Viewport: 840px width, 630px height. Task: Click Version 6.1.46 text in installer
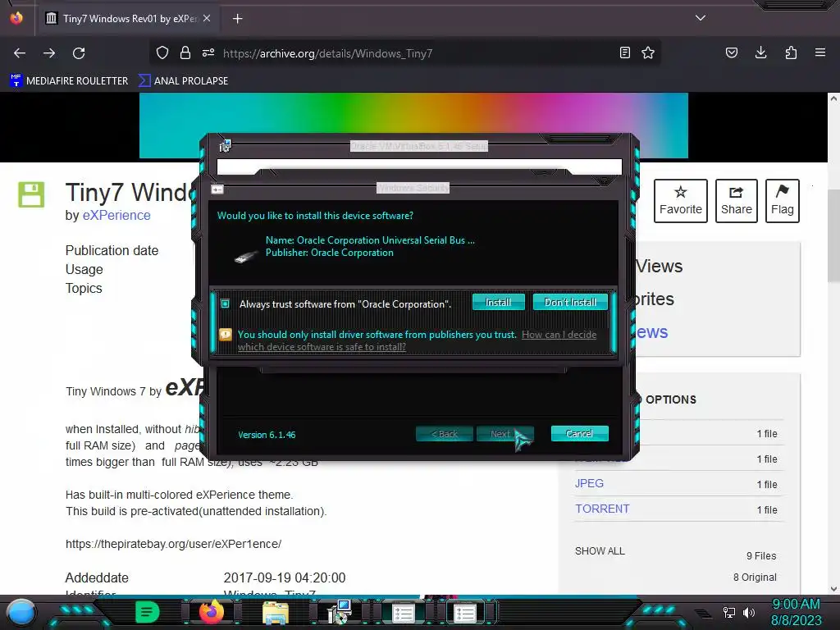267,435
